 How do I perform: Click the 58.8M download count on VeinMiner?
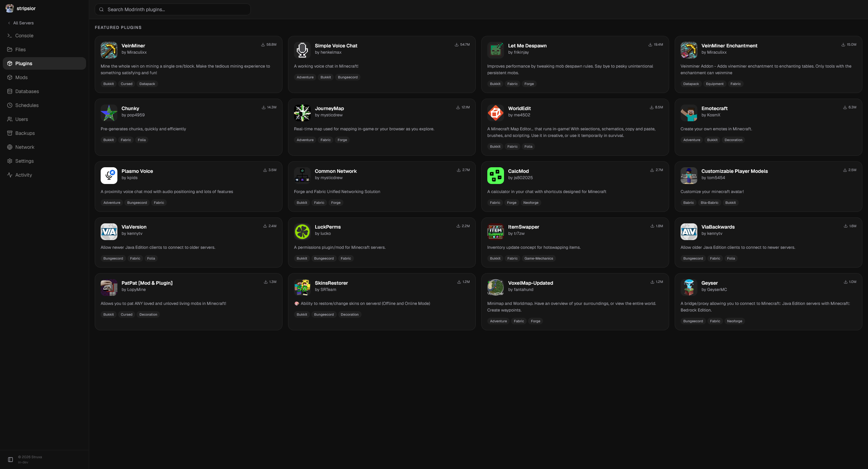269,45
